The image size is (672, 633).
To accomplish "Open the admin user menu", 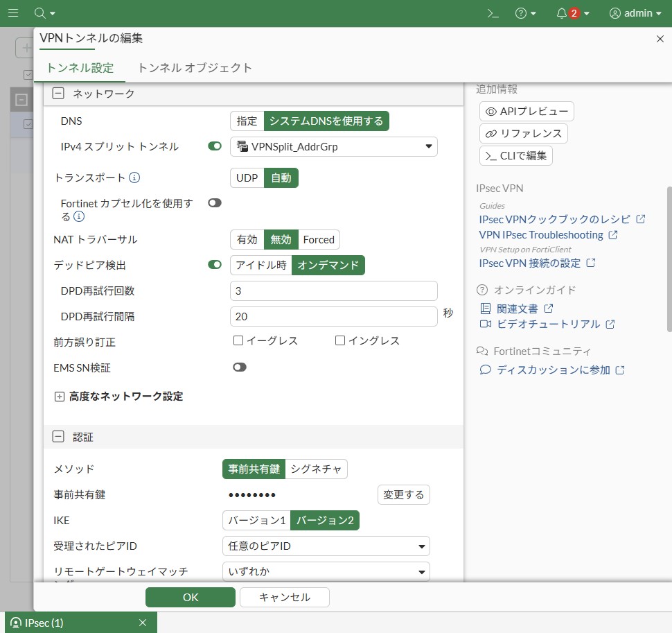I will [635, 13].
